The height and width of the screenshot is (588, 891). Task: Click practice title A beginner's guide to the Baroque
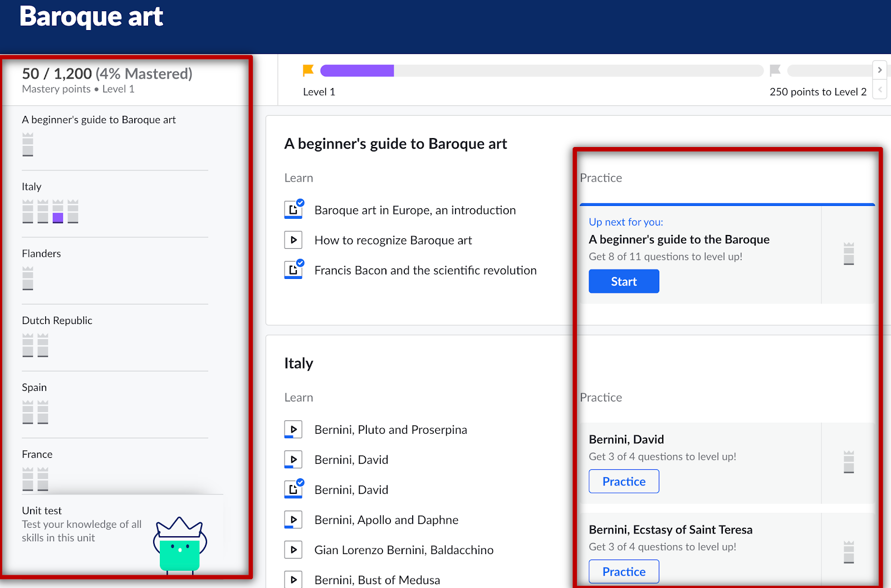[679, 239]
